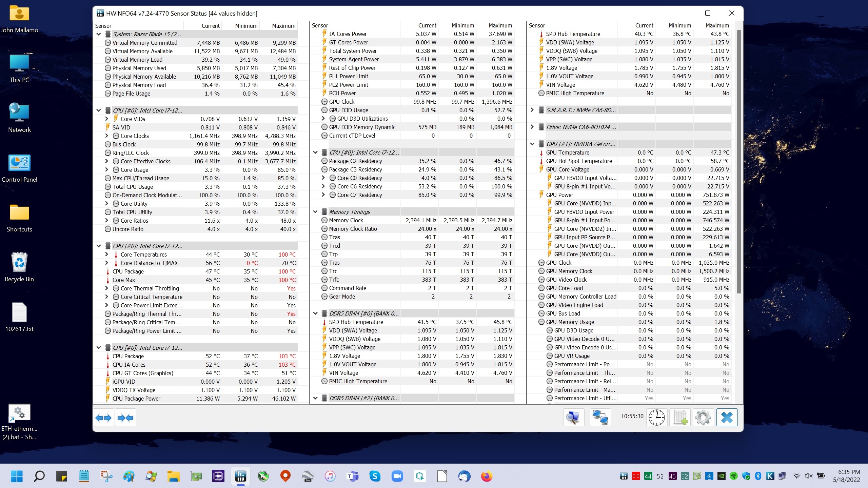Click the Maximum column header in left panel
Screen dimensions: 868x488
(x=279, y=26)
